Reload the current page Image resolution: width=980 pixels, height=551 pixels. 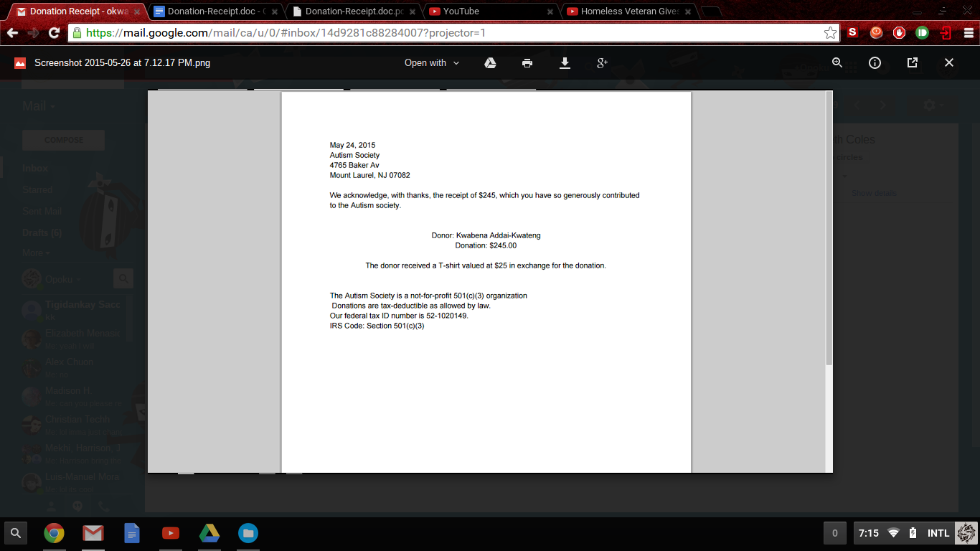click(x=54, y=33)
